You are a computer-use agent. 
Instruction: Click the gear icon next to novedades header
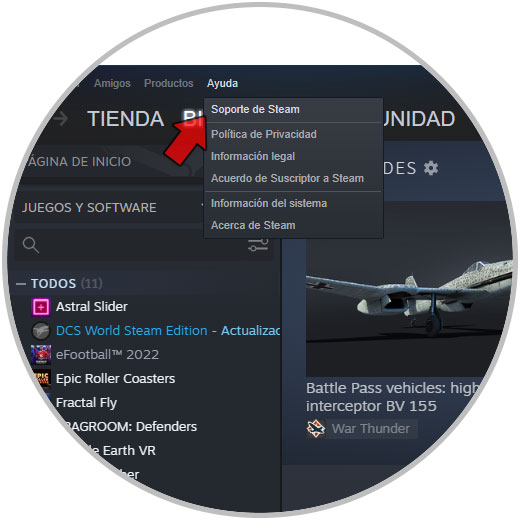(x=431, y=168)
